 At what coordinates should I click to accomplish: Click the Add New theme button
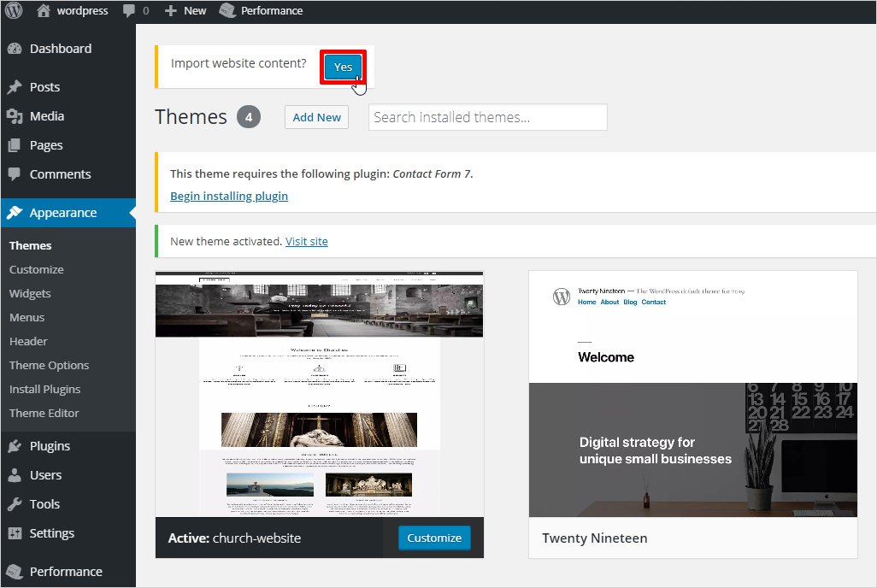(316, 117)
